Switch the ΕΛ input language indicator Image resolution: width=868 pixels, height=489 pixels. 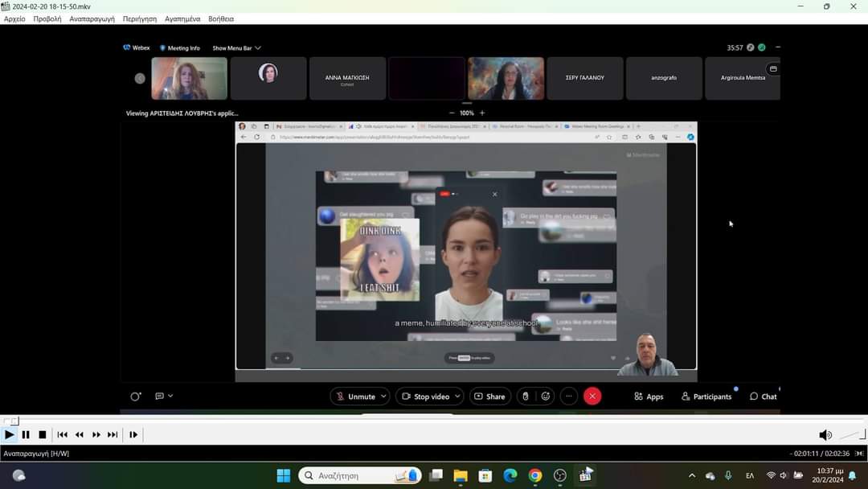[x=750, y=475]
